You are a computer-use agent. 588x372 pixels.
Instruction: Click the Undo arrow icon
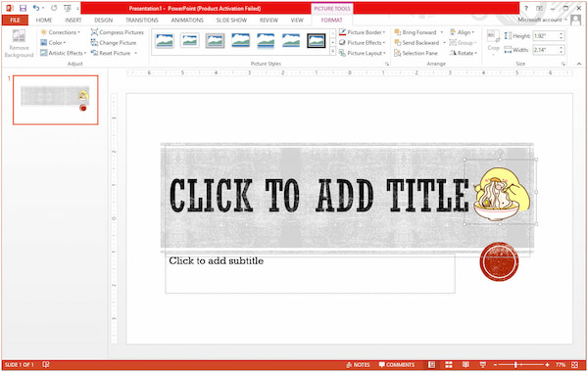pyautogui.click(x=36, y=8)
